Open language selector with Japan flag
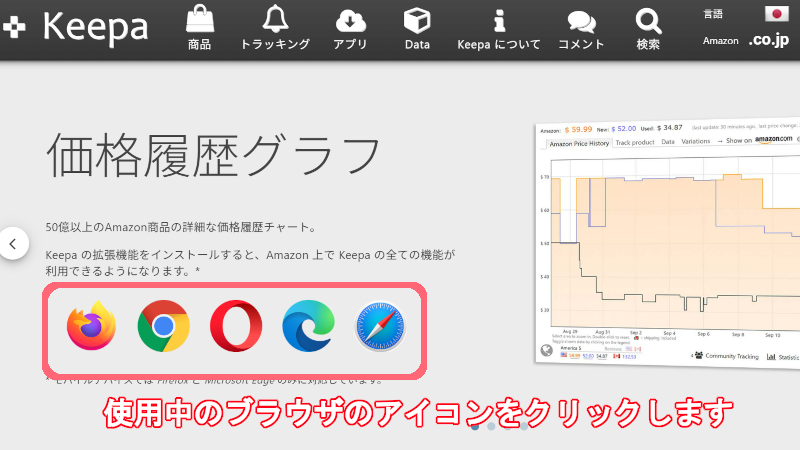Image resolution: width=800 pixels, height=450 pixels. pyautogui.click(x=776, y=14)
